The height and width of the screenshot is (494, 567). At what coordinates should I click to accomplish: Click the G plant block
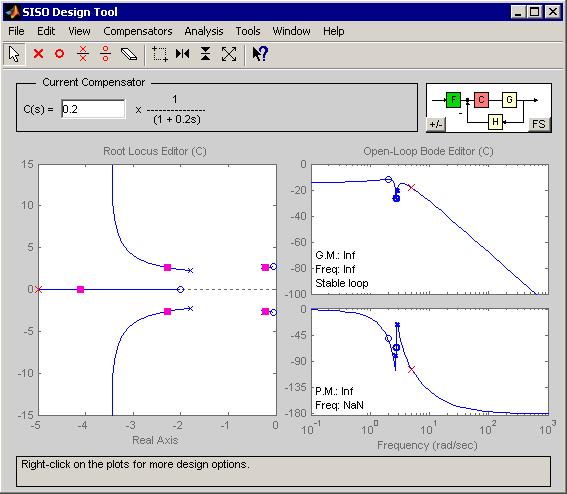point(509,99)
